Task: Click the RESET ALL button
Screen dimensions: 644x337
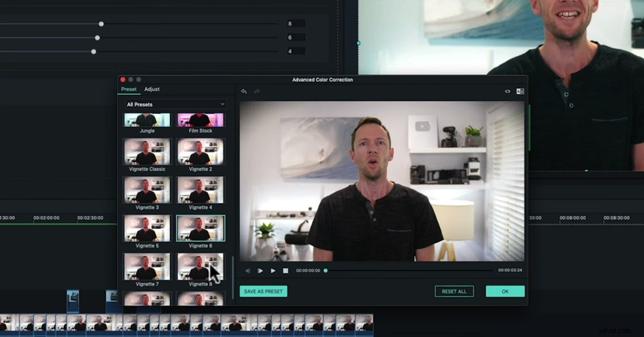Action: pyautogui.click(x=454, y=291)
